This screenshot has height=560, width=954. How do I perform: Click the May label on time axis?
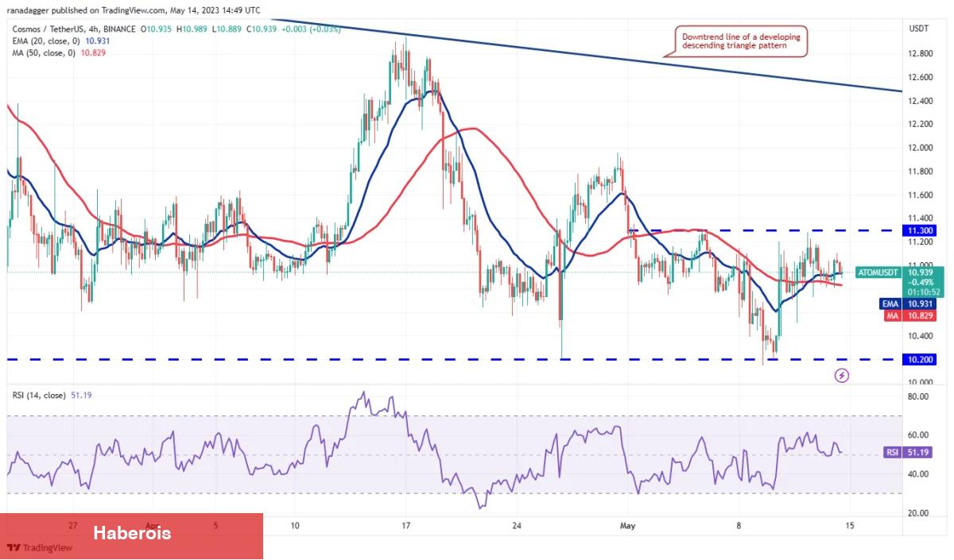pos(628,526)
